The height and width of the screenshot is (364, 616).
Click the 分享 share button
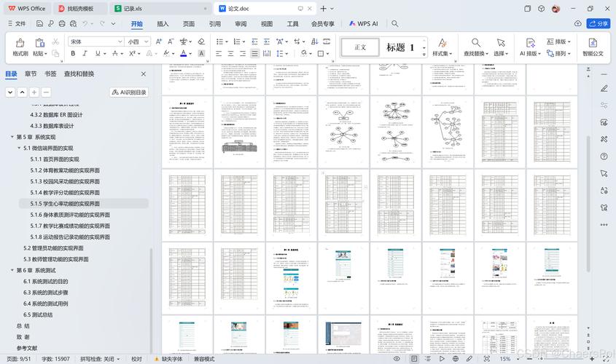[x=599, y=23]
